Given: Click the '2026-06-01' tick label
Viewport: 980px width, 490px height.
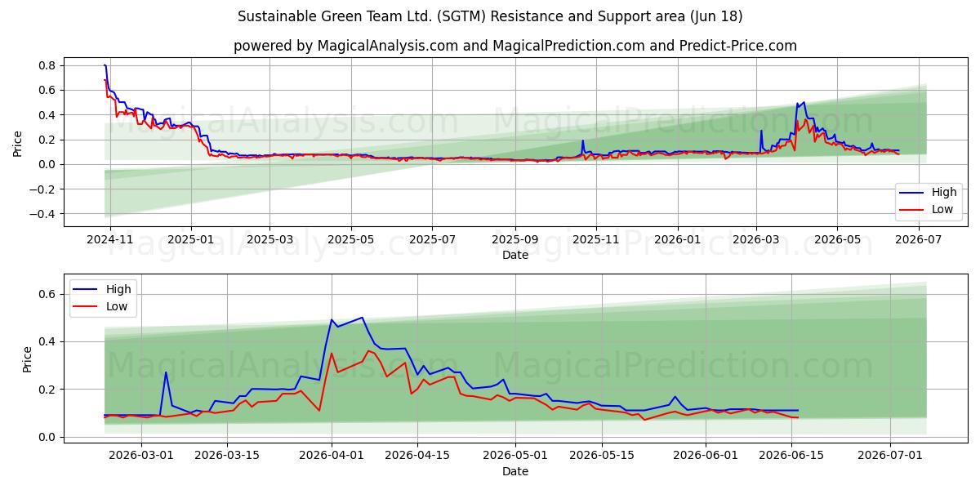Looking at the screenshot, I should (x=706, y=456).
